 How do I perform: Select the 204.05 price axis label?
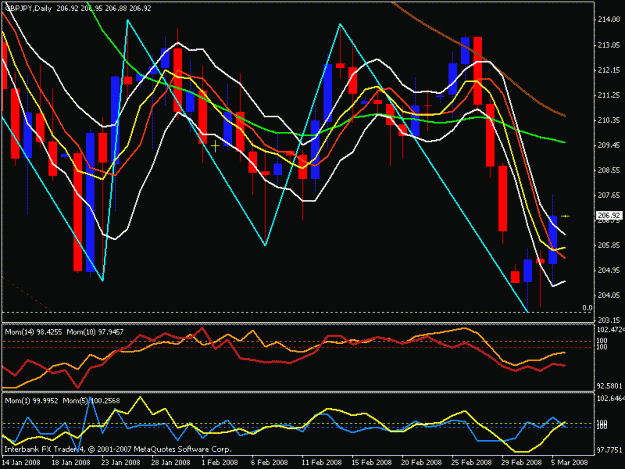click(x=609, y=295)
